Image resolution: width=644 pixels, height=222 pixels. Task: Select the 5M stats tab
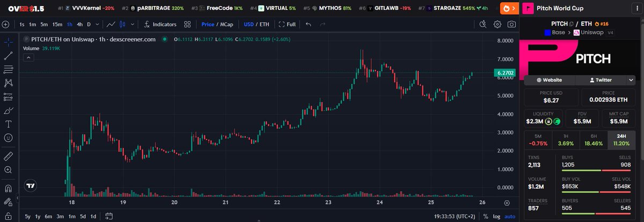pyautogui.click(x=538, y=140)
